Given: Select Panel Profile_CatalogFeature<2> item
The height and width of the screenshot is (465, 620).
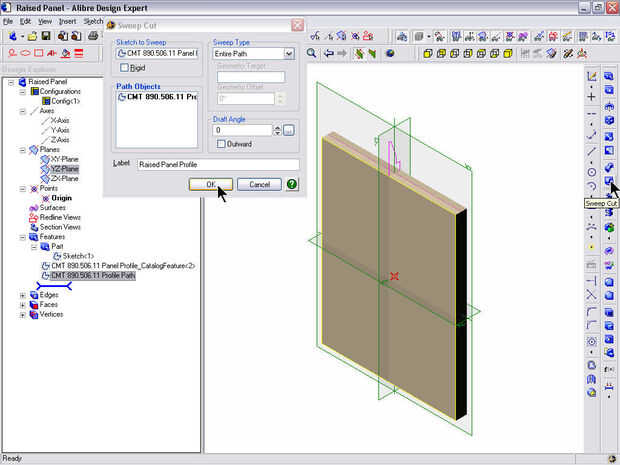Looking at the screenshot, I should pos(123,266).
